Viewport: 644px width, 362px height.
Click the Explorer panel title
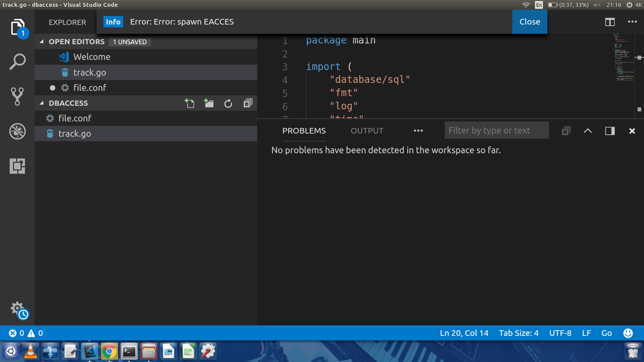tap(67, 23)
